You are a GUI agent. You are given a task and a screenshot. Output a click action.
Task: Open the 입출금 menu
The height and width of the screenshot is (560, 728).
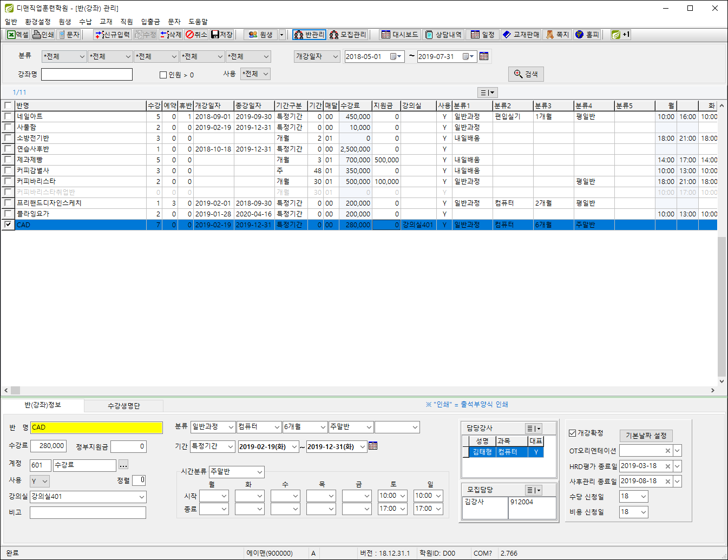coord(150,22)
